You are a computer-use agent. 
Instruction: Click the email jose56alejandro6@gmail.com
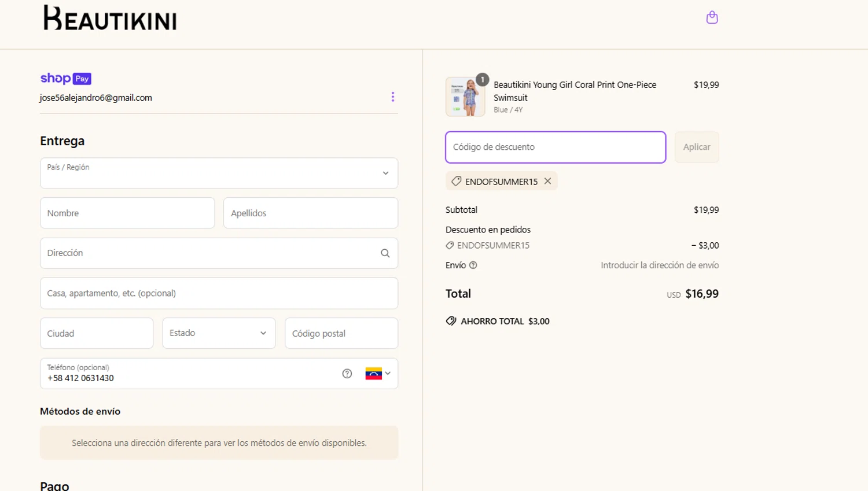(x=96, y=98)
